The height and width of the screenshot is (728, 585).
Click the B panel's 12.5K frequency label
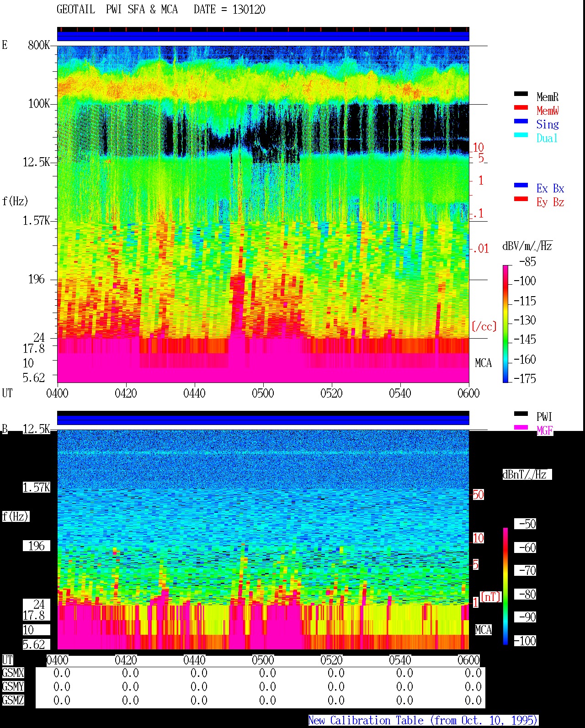(x=36, y=429)
